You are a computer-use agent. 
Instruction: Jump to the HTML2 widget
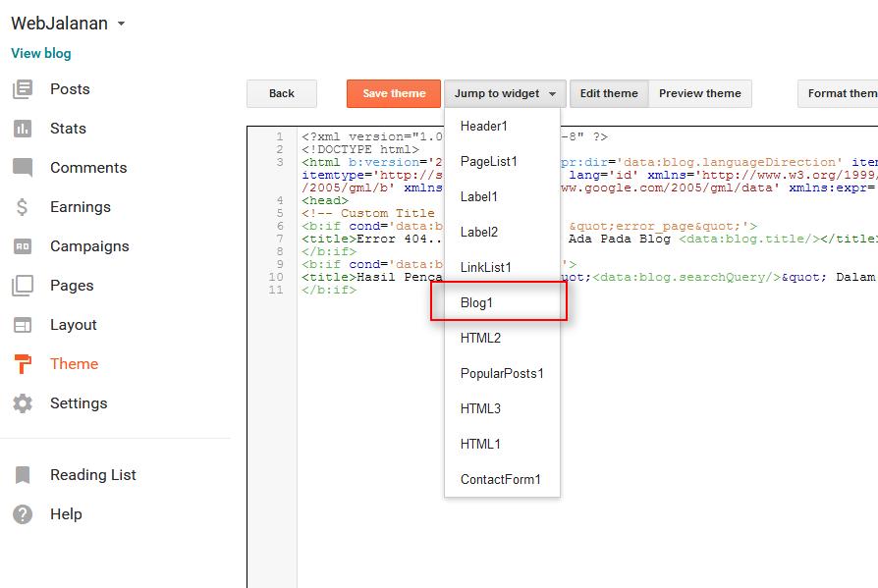coord(502,338)
